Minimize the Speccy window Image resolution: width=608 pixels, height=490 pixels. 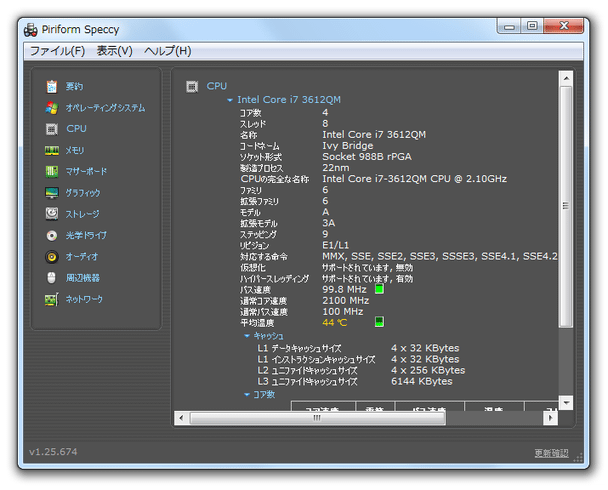(x=509, y=26)
